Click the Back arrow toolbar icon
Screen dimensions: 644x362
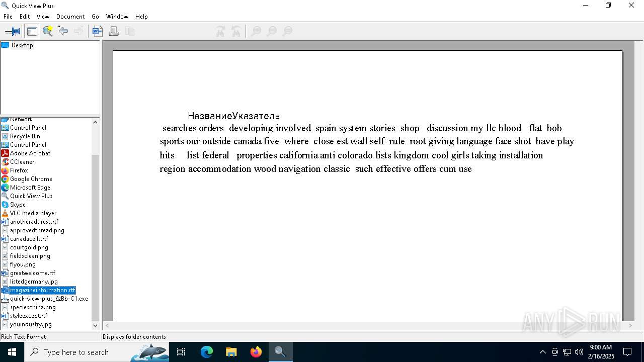tap(63, 31)
